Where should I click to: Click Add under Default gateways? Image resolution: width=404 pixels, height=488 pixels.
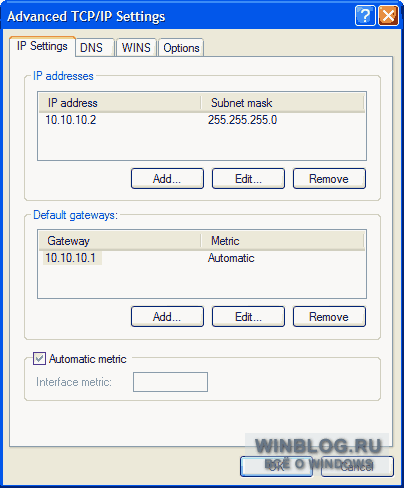point(167,317)
